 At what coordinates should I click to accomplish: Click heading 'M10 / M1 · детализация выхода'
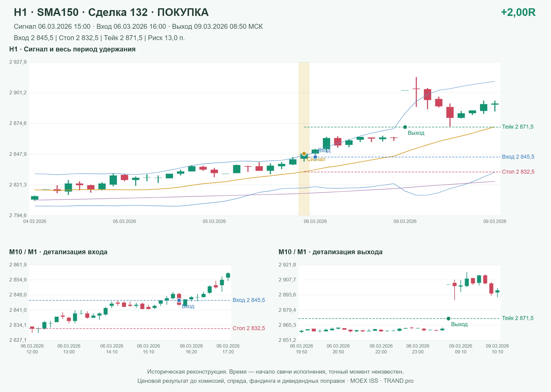coord(330,252)
